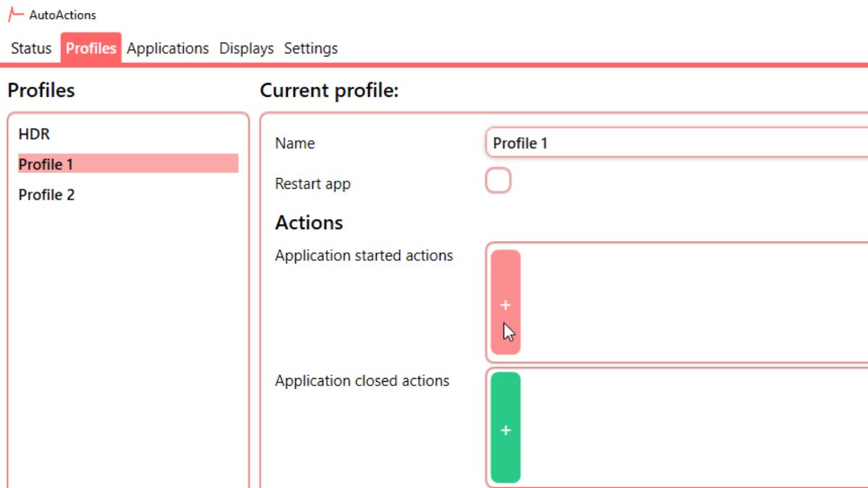Switch to the Status tab
The width and height of the screenshot is (868, 488).
[30, 48]
